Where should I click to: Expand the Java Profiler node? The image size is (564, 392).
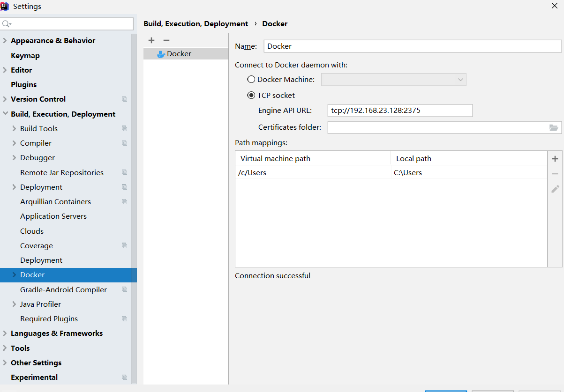tap(14, 304)
